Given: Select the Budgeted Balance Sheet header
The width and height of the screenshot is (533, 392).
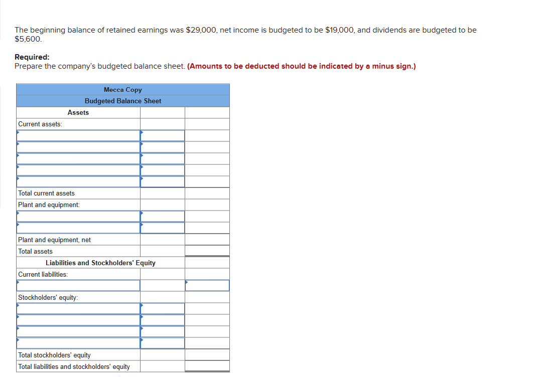Looking at the screenshot, I should tap(123, 101).
